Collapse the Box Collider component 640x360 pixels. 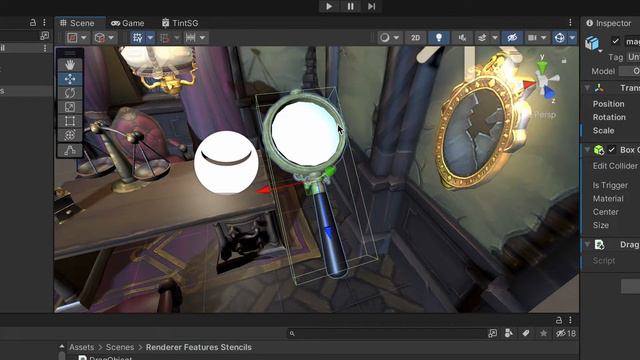tap(587, 150)
